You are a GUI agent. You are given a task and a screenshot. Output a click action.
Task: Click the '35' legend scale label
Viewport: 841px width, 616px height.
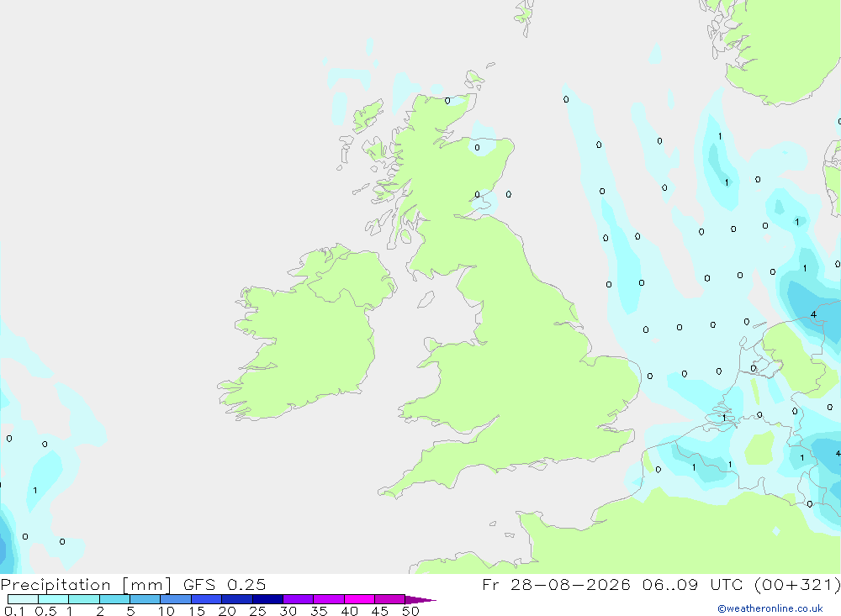[x=319, y=611]
